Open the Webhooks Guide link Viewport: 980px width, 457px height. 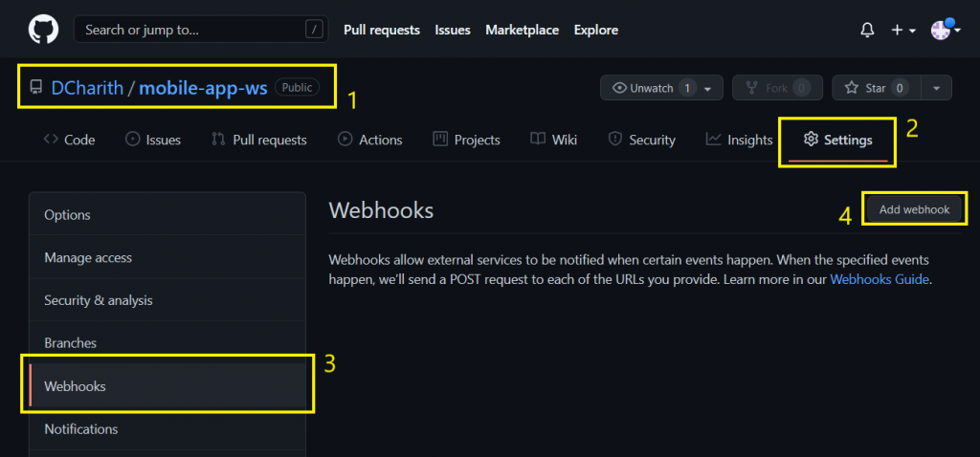click(x=879, y=279)
